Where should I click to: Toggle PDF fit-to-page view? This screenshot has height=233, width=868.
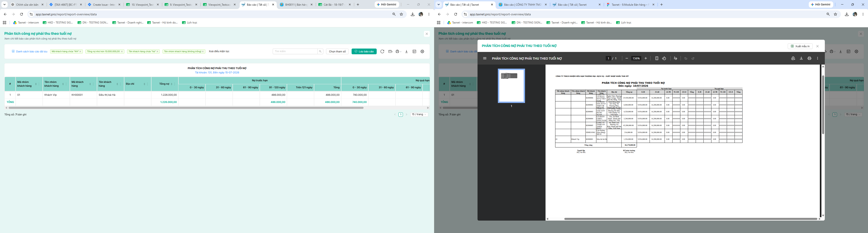tap(657, 58)
